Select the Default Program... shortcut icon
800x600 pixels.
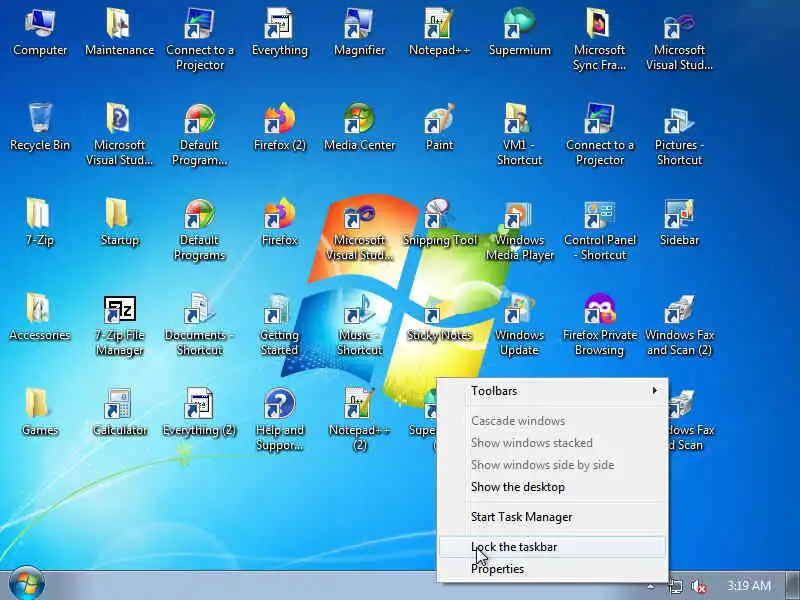tap(199, 134)
